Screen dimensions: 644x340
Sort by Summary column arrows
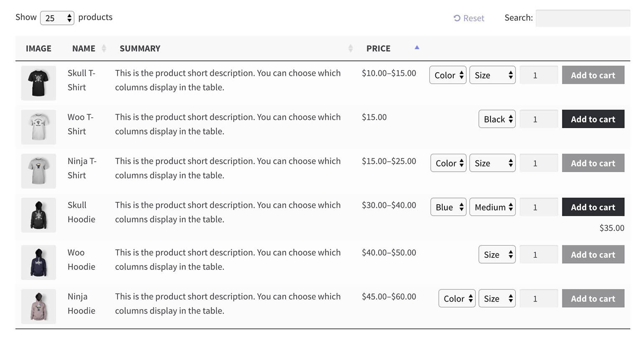(350, 48)
